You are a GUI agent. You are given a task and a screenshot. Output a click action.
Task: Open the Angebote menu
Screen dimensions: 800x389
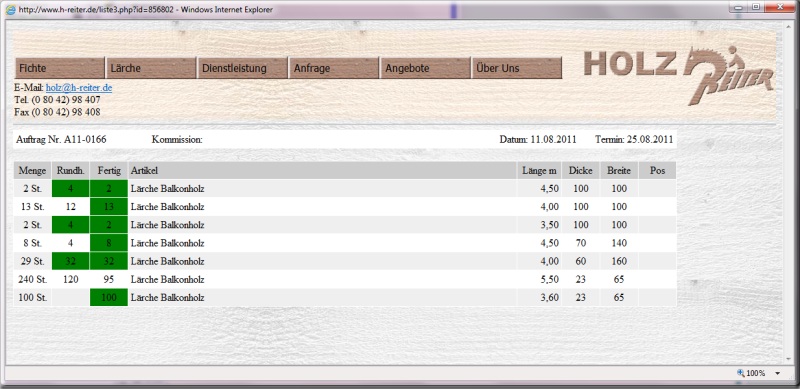pos(425,68)
